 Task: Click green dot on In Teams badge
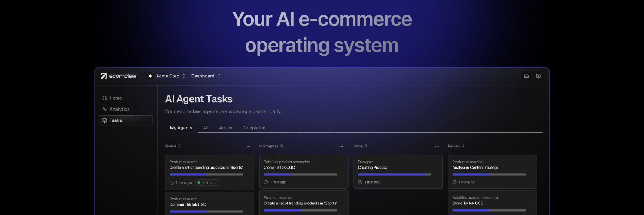[x=199, y=183]
